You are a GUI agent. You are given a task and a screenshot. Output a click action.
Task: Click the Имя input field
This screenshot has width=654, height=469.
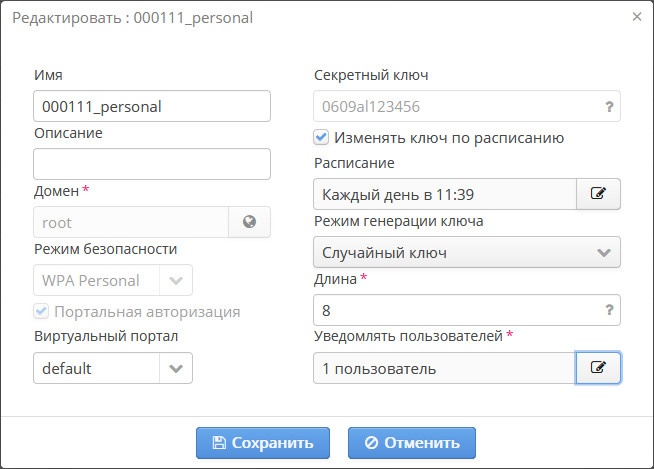tap(152, 106)
